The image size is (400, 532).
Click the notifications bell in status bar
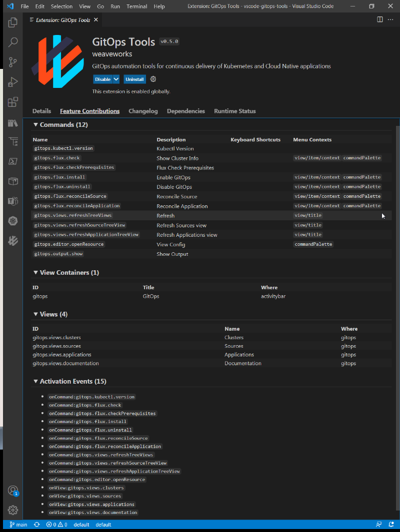[391, 525]
